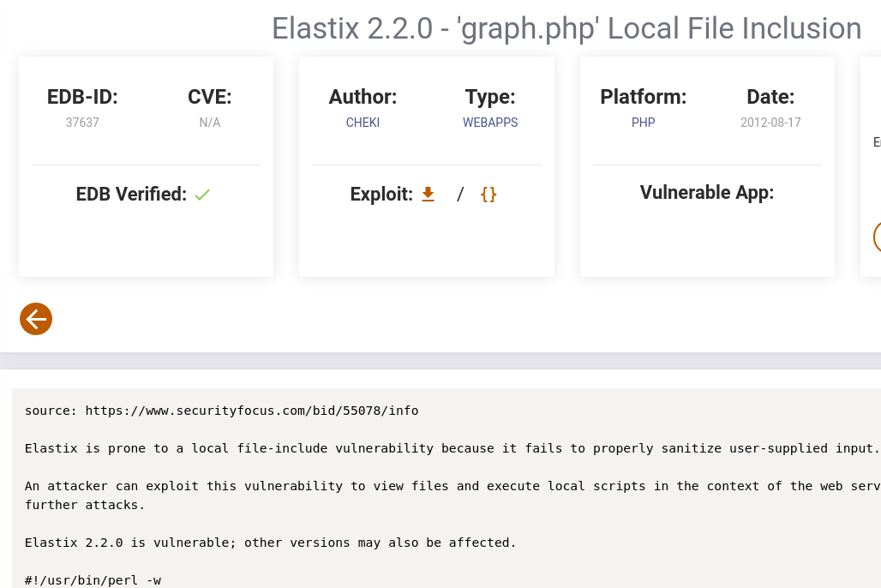
Task: Click the orange back arrow button
Action: point(36,319)
